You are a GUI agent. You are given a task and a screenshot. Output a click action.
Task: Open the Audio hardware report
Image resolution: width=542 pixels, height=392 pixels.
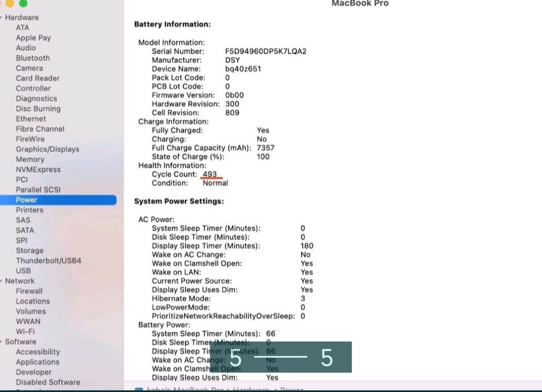coord(25,48)
